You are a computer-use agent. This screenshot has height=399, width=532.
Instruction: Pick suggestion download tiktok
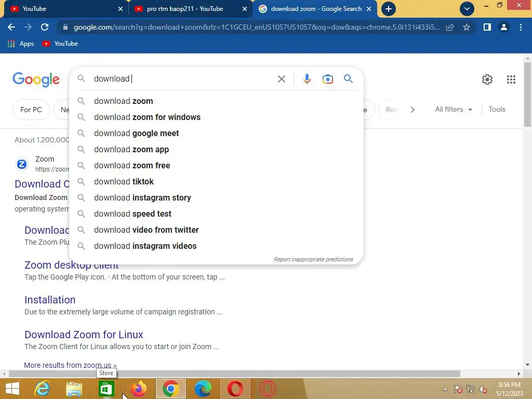(216, 181)
